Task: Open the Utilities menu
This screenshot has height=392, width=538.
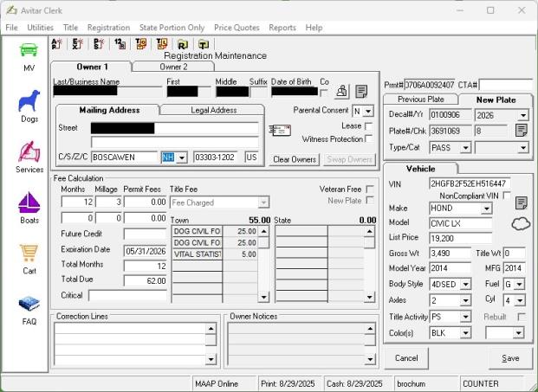Action: [x=40, y=28]
